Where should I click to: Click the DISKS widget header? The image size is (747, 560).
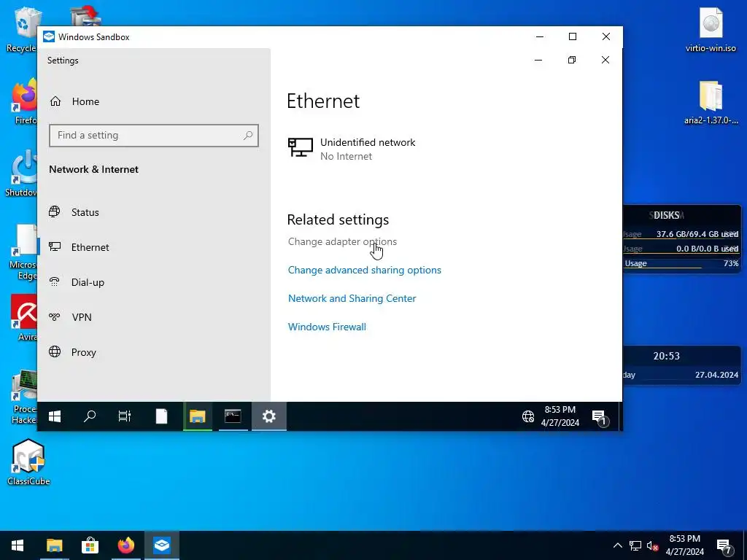click(666, 215)
